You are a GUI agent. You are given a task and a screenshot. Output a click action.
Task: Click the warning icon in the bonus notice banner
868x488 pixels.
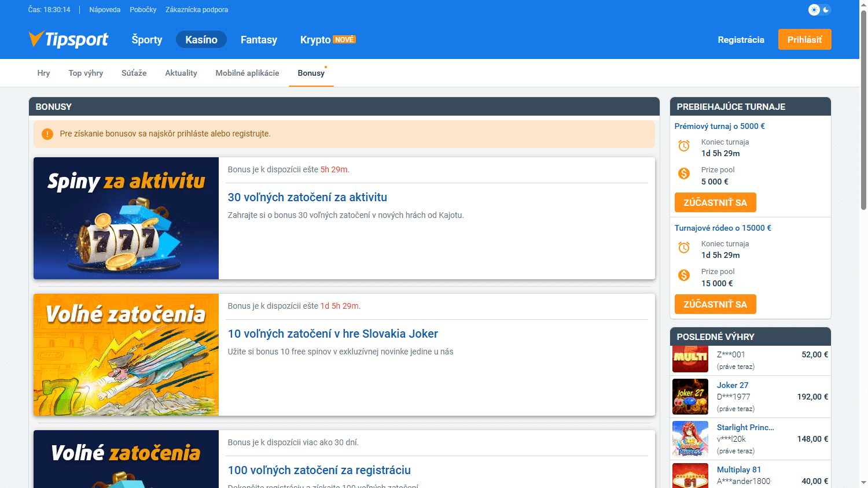(x=47, y=134)
